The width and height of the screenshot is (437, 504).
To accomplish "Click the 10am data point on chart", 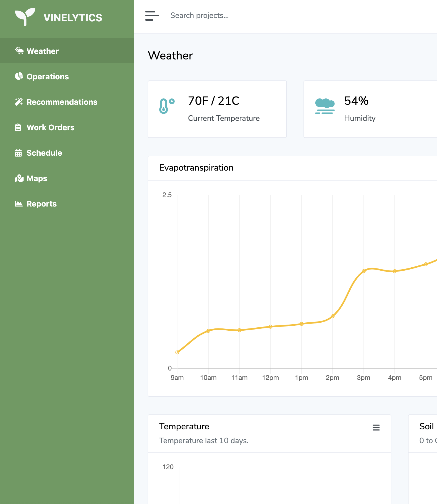I will point(208,331).
